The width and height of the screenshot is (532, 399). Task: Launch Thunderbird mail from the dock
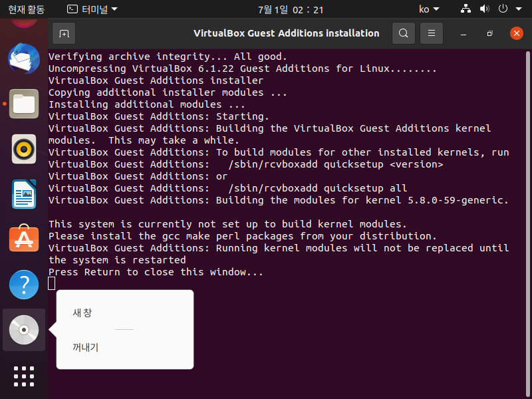(24, 59)
